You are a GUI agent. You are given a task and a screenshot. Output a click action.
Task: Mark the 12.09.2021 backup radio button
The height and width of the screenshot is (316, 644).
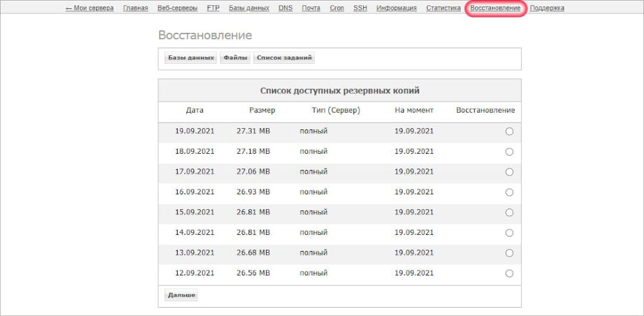point(509,274)
